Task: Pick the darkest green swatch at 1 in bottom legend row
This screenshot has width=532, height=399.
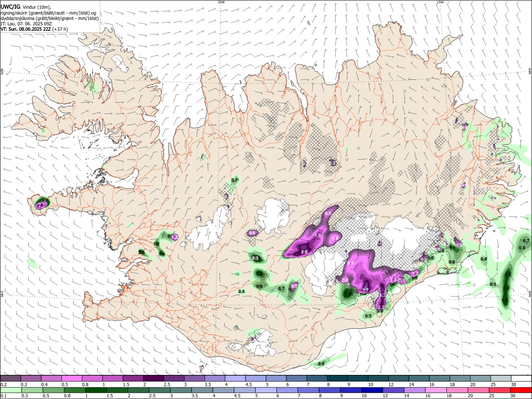Action: coord(96,390)
